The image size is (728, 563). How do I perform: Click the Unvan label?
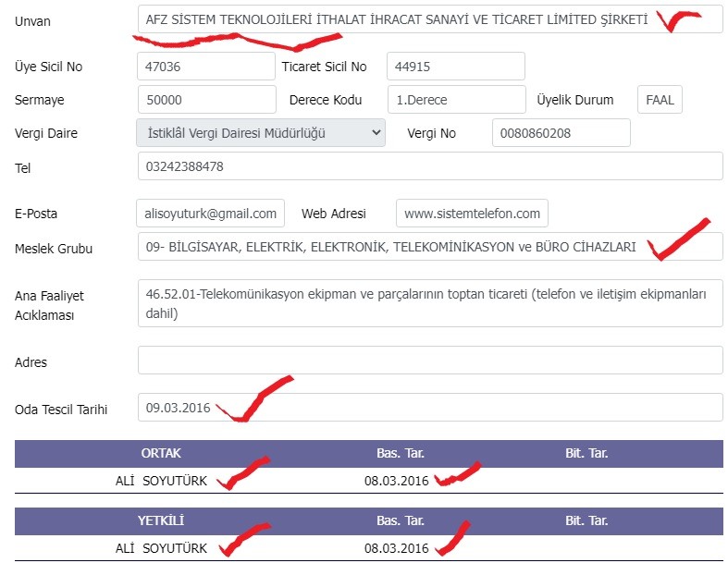point(32,21)
